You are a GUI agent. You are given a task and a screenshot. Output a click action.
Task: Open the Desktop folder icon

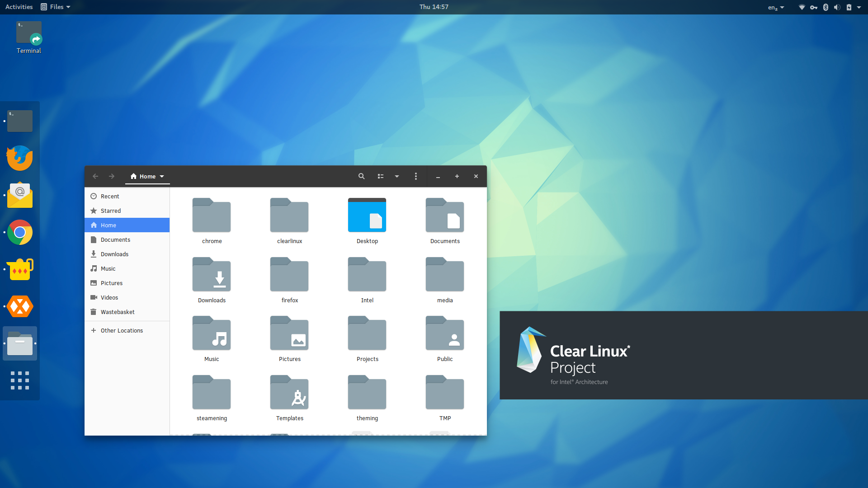[367, 215]
